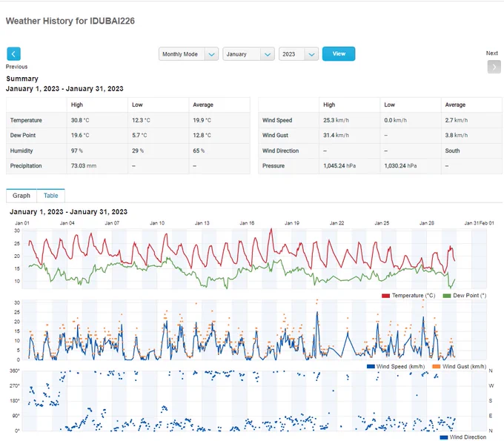The image size is (504, 441).
Task: Click the Jan 28 date axis label
Action: click(x=426, y=223)
